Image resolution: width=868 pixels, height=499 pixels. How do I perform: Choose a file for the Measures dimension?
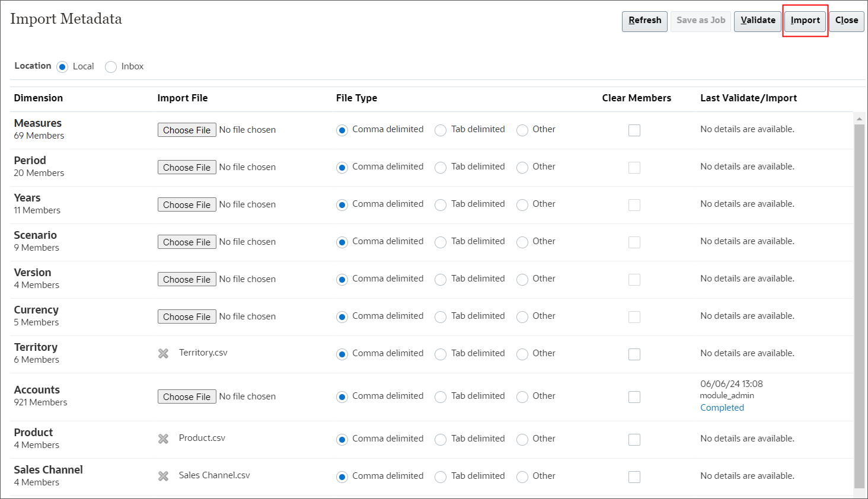tap(187, 129)
